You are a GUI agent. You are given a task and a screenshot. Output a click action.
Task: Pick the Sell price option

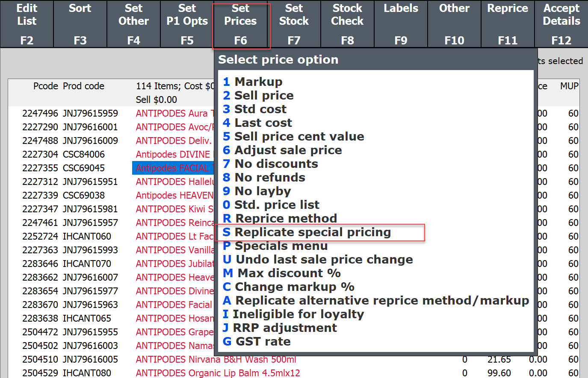point(263,95)
